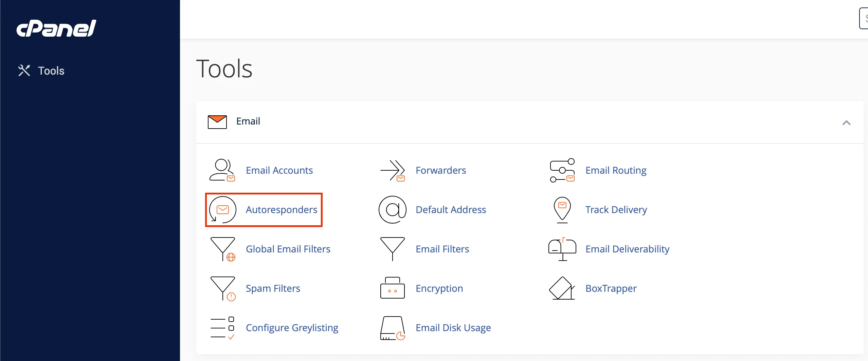Click the Email section header title
This screenshot has height=361, width=868.
click(x=248, y=121)
